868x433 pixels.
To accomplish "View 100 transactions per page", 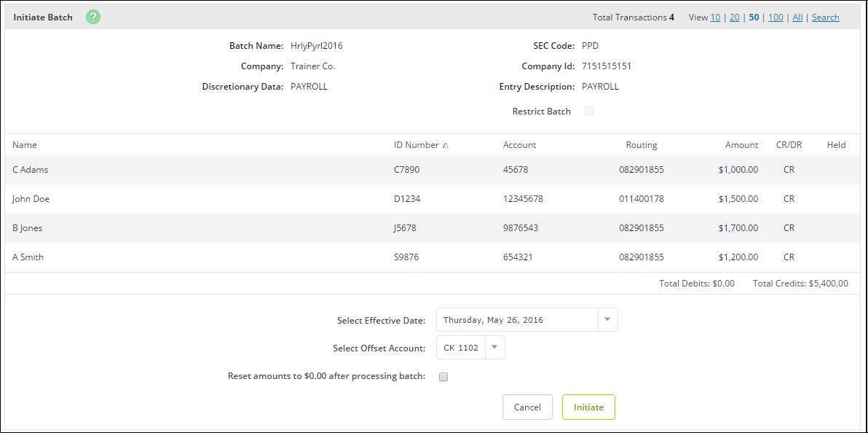I will tap(776, 17).
